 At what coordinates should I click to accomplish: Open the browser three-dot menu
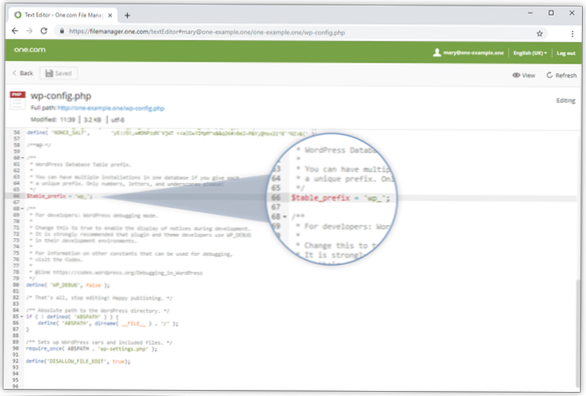[572, 34]
